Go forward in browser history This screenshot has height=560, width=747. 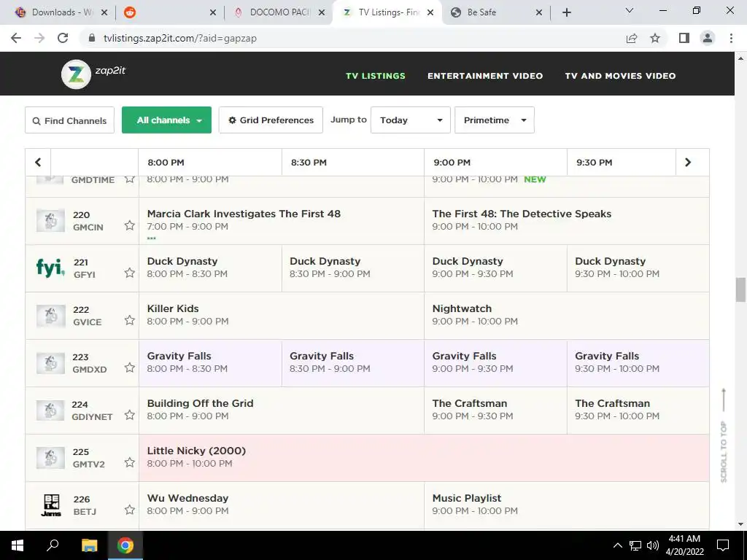point(39,38)
